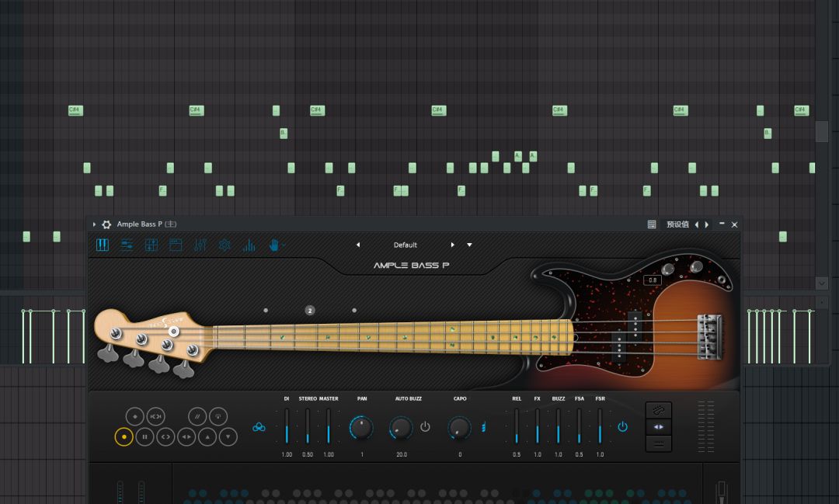Click the AUTO BUZZ value 20.0
839x504 pixels.
402,455
